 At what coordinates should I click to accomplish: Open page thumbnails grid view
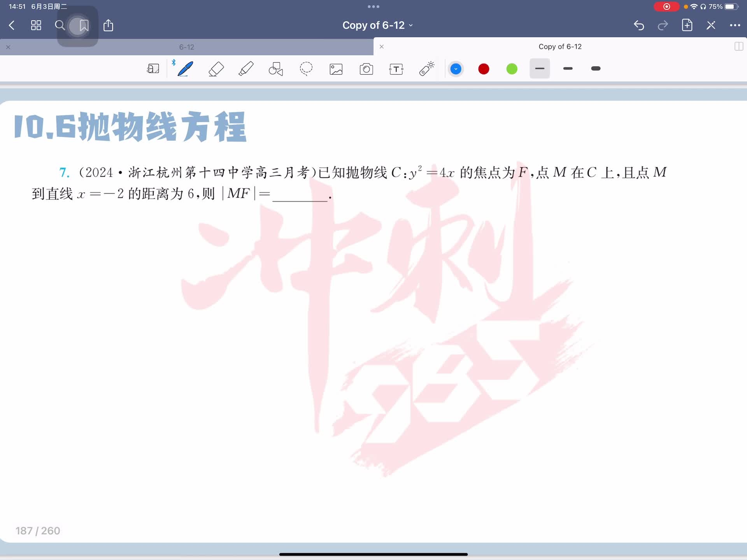pyautogui.click(x=36, y=26)
